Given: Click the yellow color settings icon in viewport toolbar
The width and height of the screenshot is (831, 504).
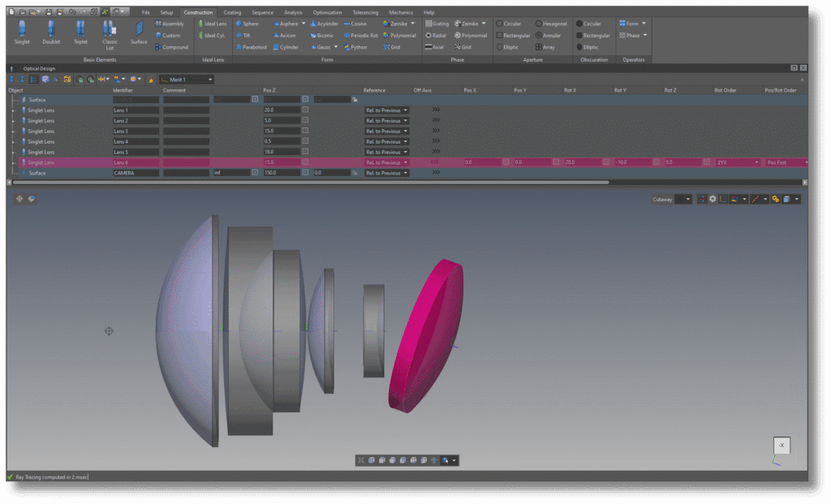Looking at the screenshot, I should [775, 199].
